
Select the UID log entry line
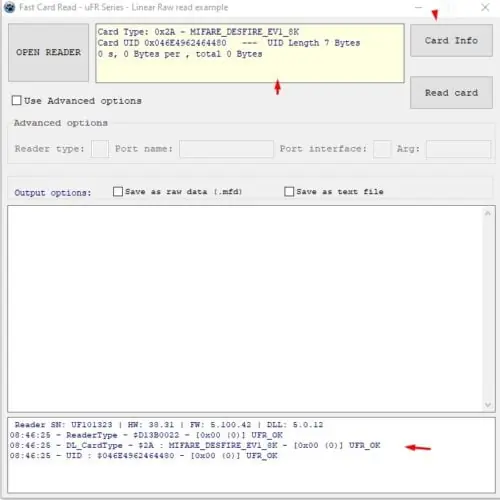coord(144,456)
